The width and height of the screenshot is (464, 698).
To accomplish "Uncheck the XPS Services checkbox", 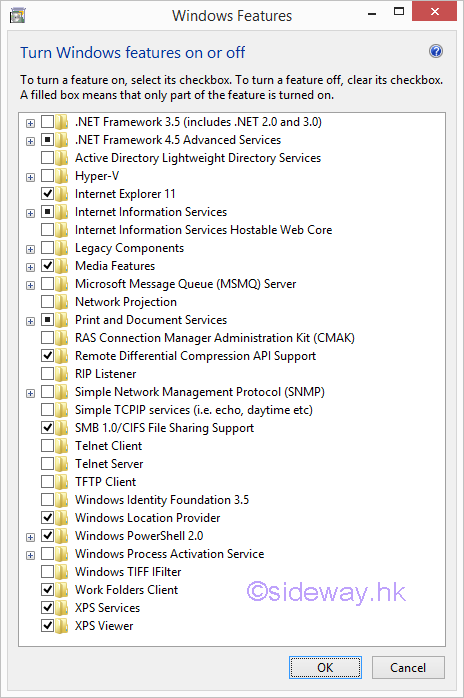I will tap(47, 607).
